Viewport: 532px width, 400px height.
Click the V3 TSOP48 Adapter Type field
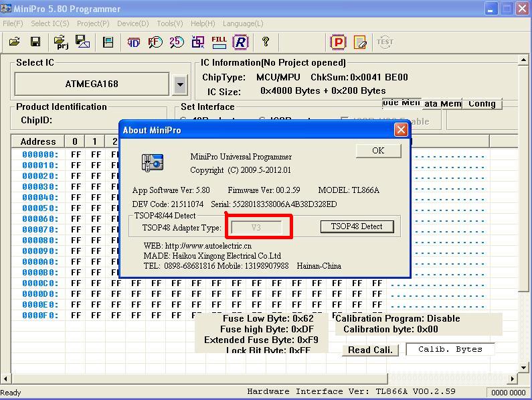tap(256, 227)
